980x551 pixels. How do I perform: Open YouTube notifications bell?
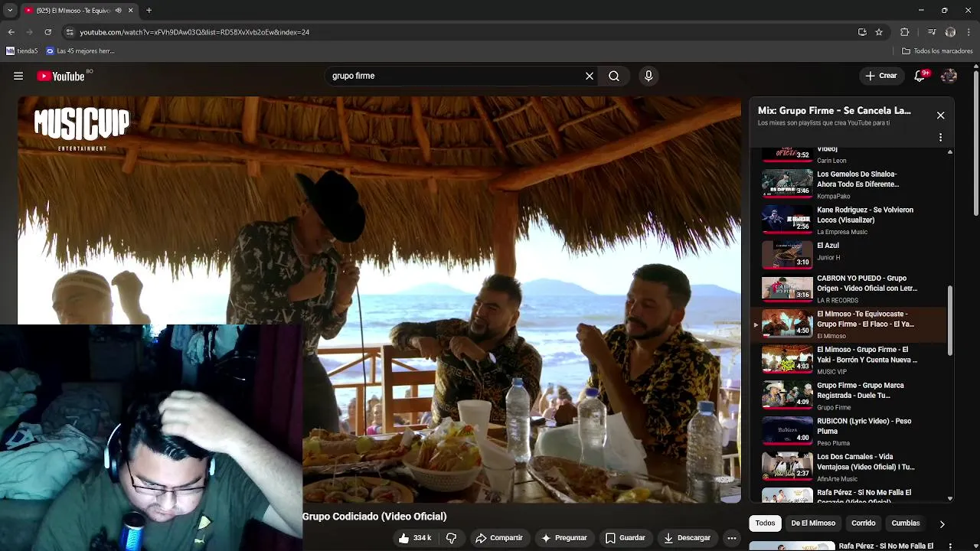click(x=920, y=76)
